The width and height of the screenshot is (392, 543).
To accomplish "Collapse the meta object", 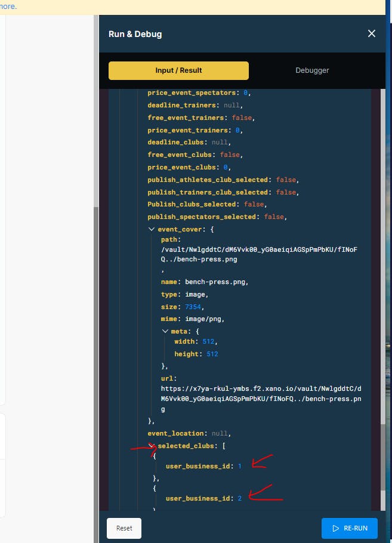I will coord(165,331).
